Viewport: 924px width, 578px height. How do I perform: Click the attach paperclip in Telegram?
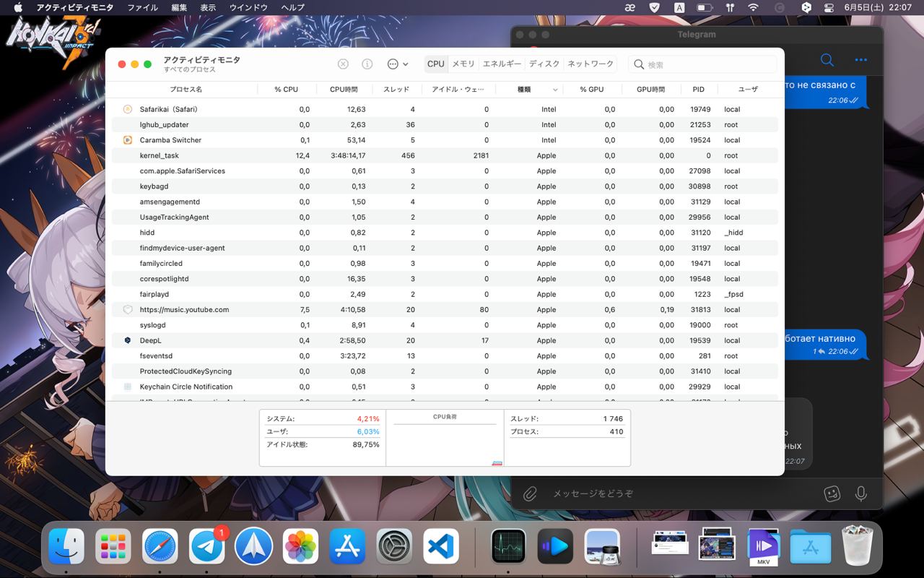(x=531, y=493)
